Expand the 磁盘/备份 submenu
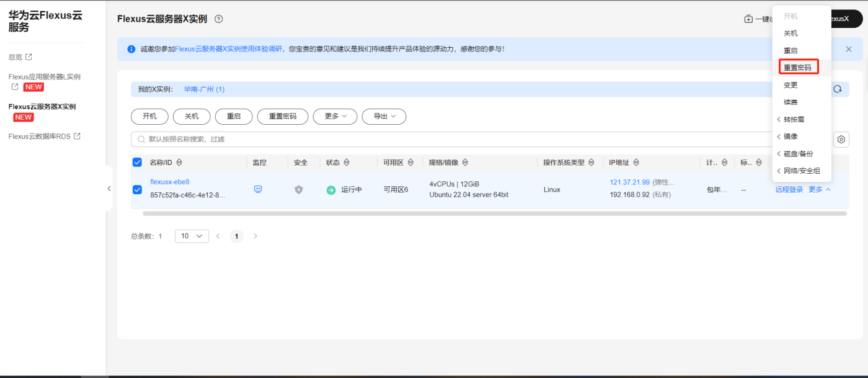 795,153
